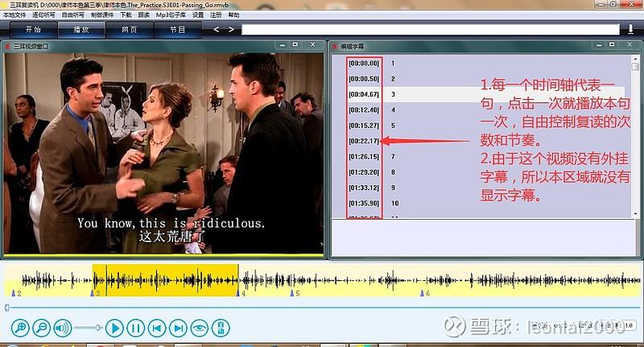Switch to the 播放 tab
This screenshot has width=644, height=347.
coord(81,30)
